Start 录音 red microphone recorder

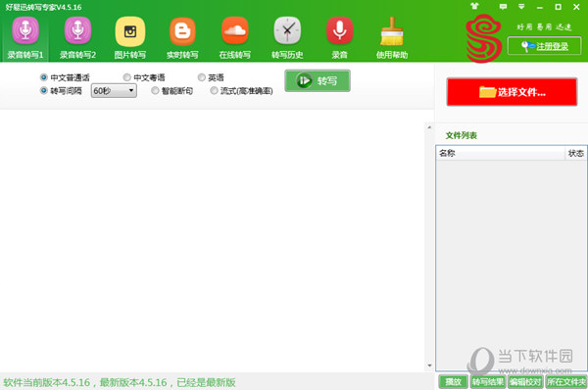[340, 38]
